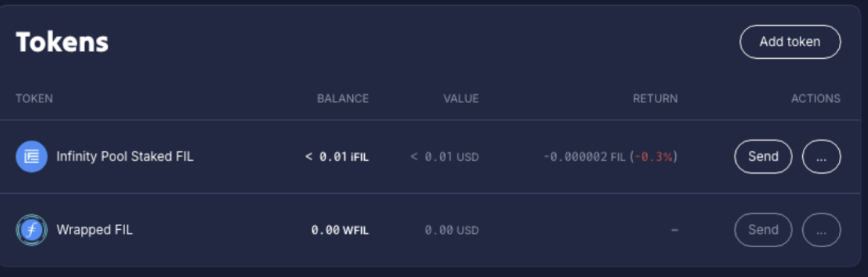Select the Wrapped FIL token name

coord(94,230)
